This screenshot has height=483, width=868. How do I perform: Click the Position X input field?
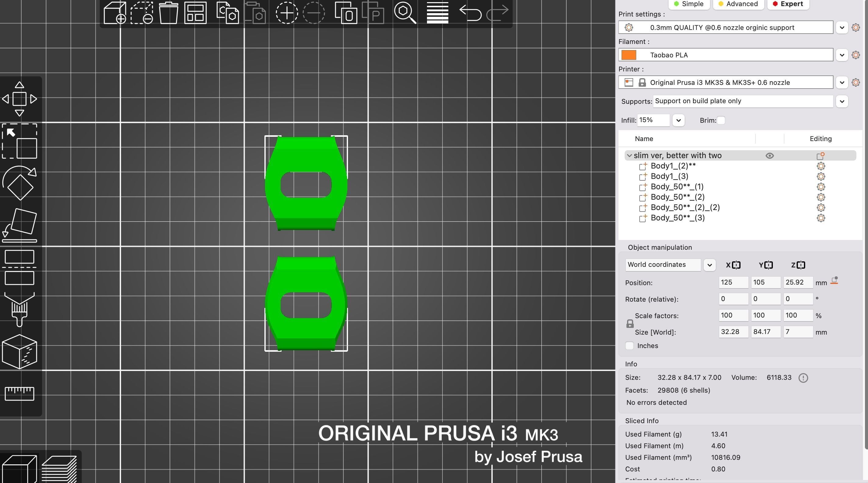click(733, 282)
